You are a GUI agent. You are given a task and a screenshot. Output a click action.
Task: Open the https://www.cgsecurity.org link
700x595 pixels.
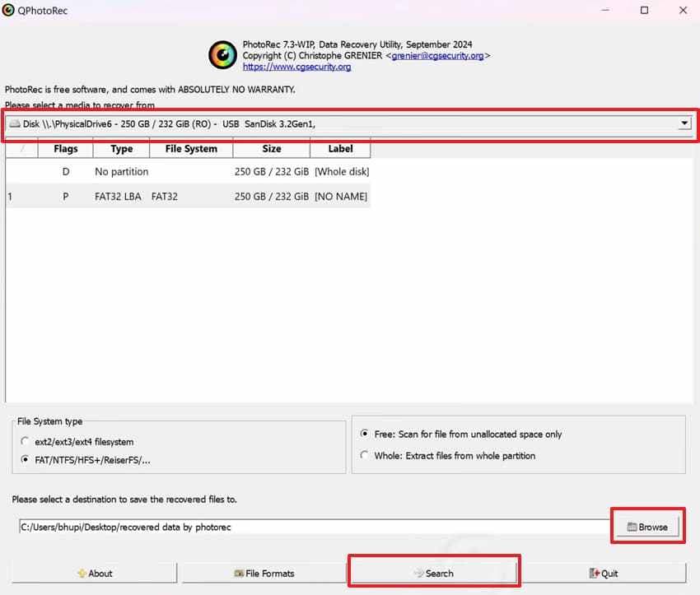point(296,67)
